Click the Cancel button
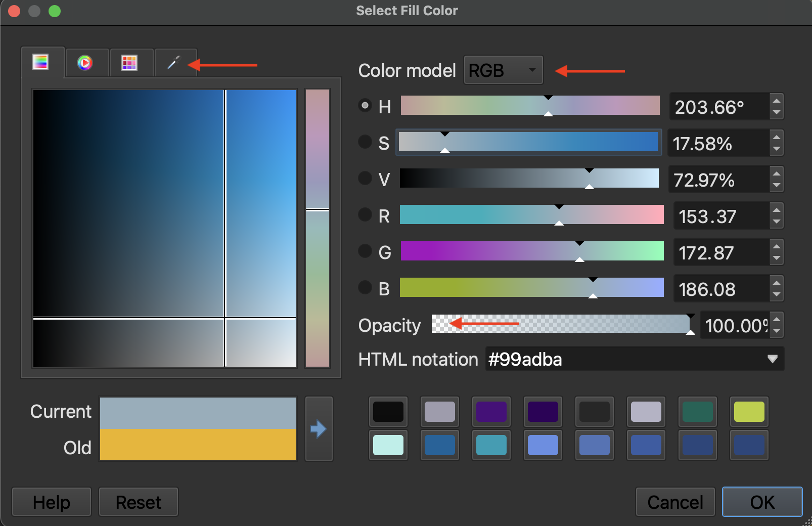Image resolution: width=812 pixels, height=526 pixels. click(675, 502)
